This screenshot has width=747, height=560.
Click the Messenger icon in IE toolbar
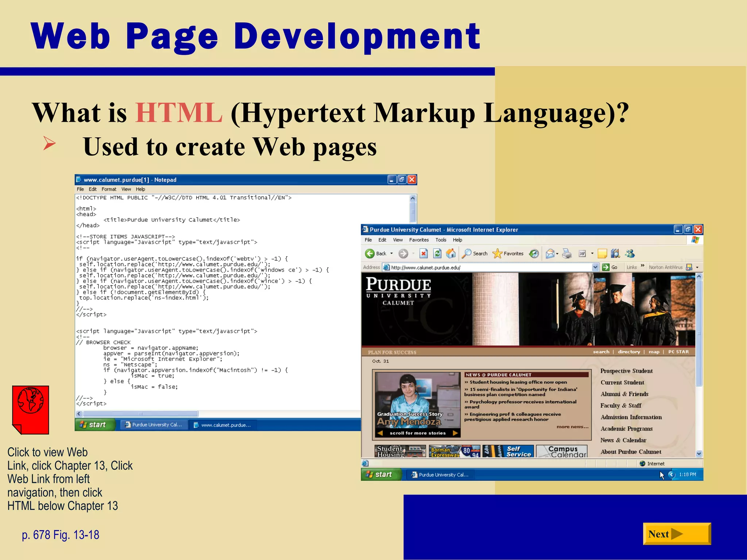point(630,253)
